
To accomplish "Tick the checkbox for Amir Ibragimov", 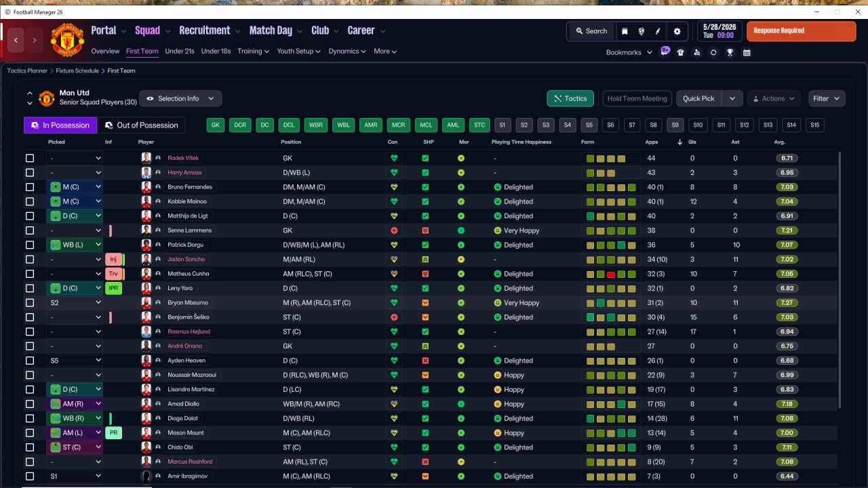I will pos(30,476).
